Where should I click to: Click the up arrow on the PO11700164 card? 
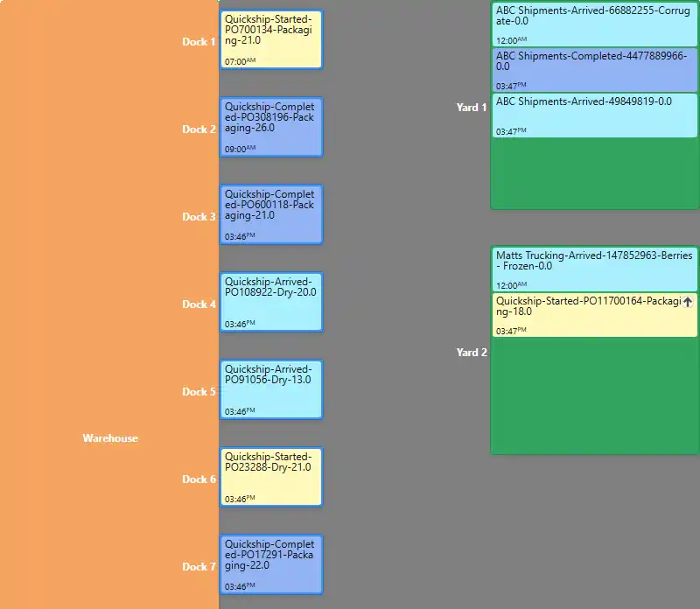(x=688, y=302)
